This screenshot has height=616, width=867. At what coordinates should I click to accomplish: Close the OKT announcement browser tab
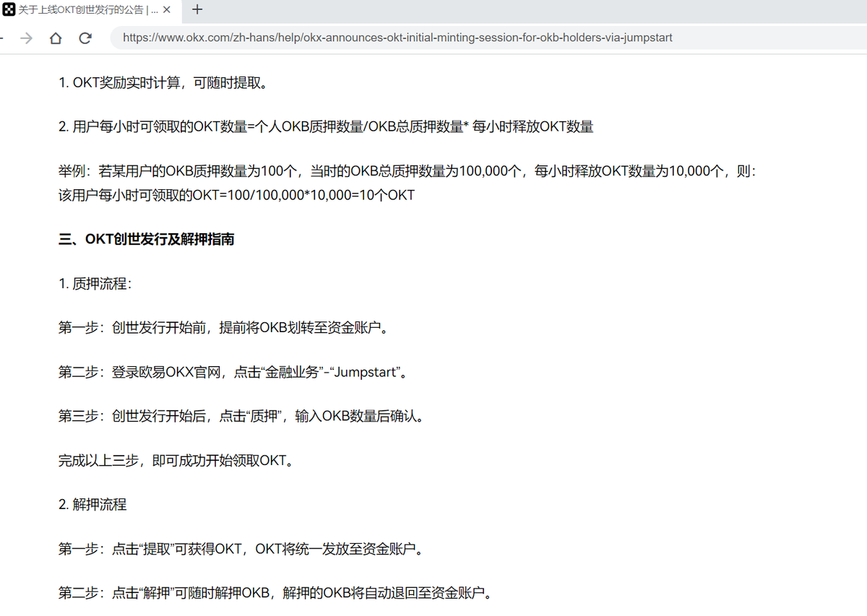166,10
